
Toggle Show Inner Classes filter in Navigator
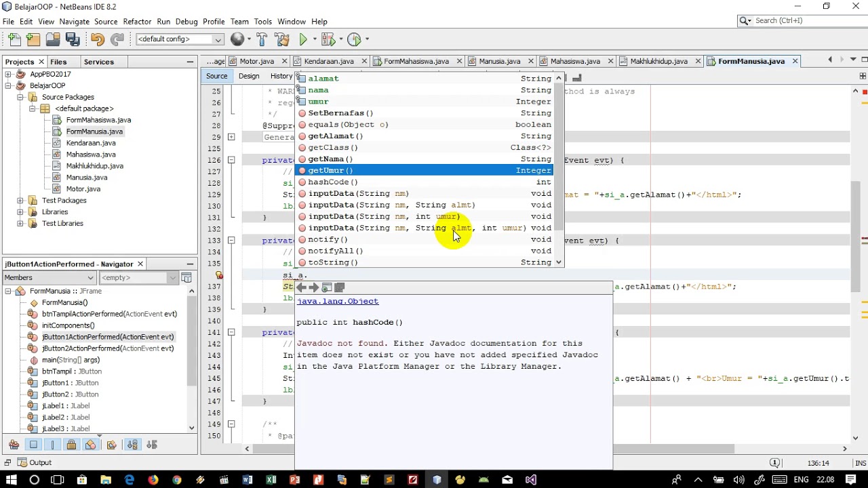tap(90, 445)
